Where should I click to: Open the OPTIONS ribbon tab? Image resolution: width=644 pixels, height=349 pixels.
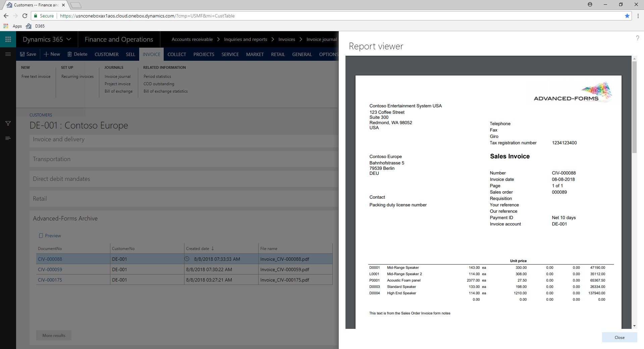(x=328, y=54)
